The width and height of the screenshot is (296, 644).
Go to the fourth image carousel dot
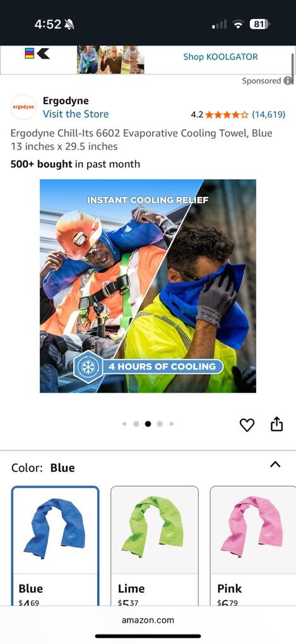point(160,424)
